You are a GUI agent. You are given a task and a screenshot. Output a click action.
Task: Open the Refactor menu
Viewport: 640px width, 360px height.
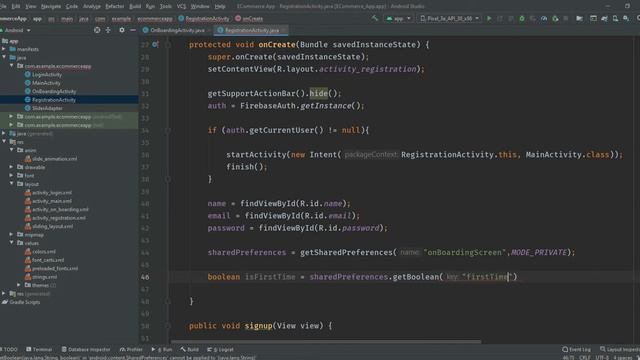point(115,6)
